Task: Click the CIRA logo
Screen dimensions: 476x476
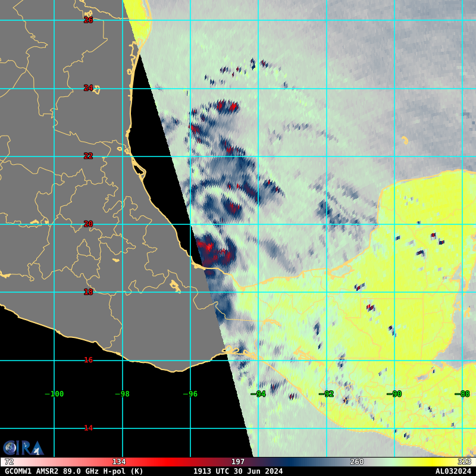Action: (23, 448)
